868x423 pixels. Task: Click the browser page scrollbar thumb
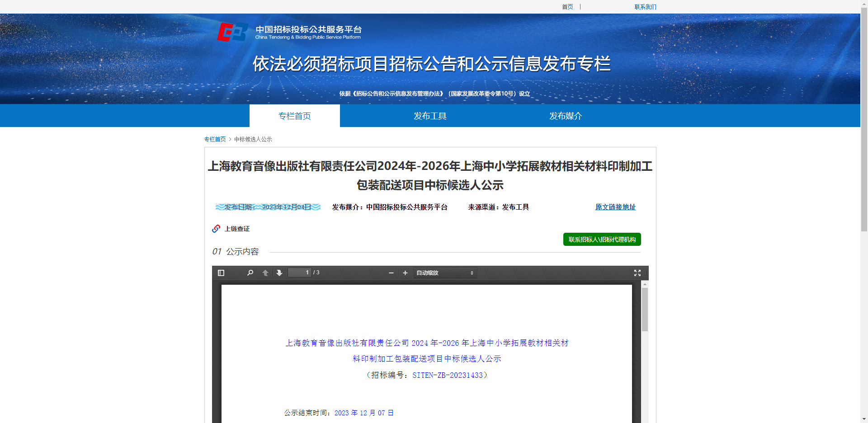point(864,120)
